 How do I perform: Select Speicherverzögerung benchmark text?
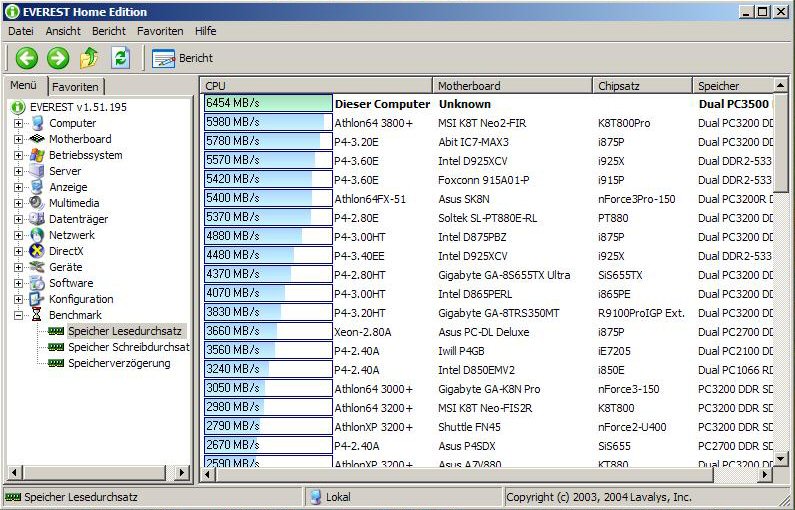click(x=119, y=363)
